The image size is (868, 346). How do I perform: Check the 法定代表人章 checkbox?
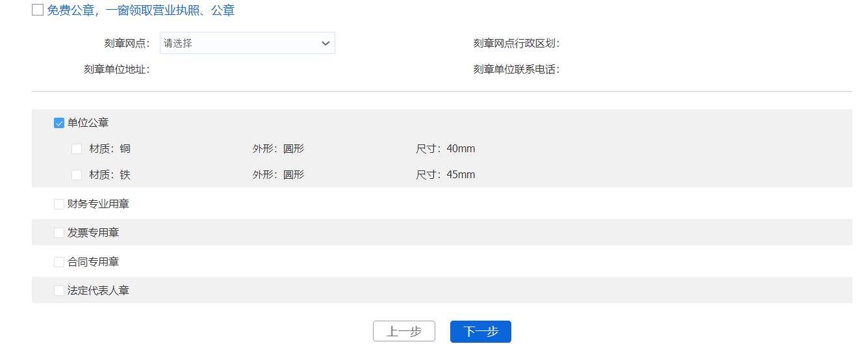coord(59,291)
